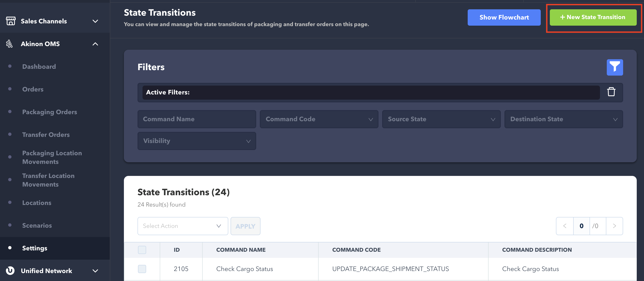Collapse the Akinon OMS menu chevron

95,44
